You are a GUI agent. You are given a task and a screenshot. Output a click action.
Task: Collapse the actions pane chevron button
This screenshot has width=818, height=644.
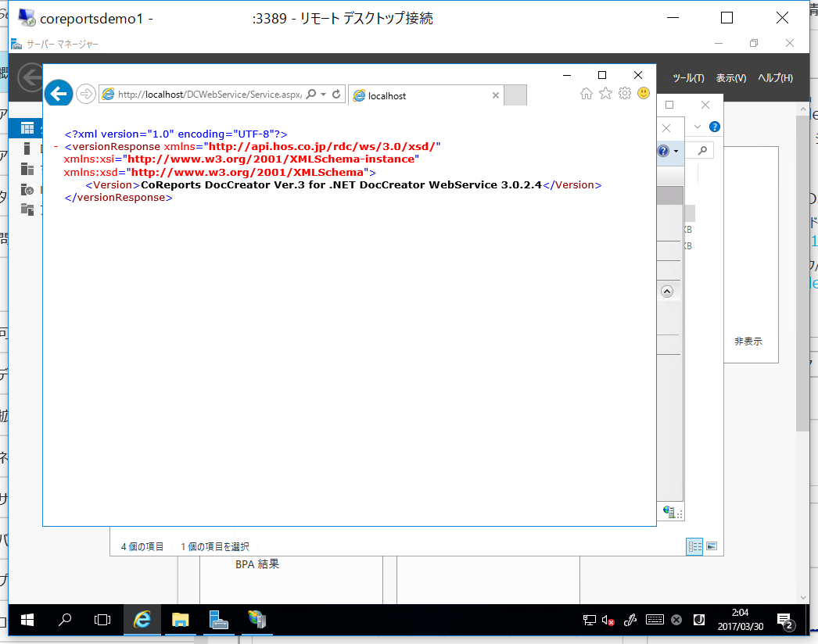pyautogui.click(x=667, y=292)
